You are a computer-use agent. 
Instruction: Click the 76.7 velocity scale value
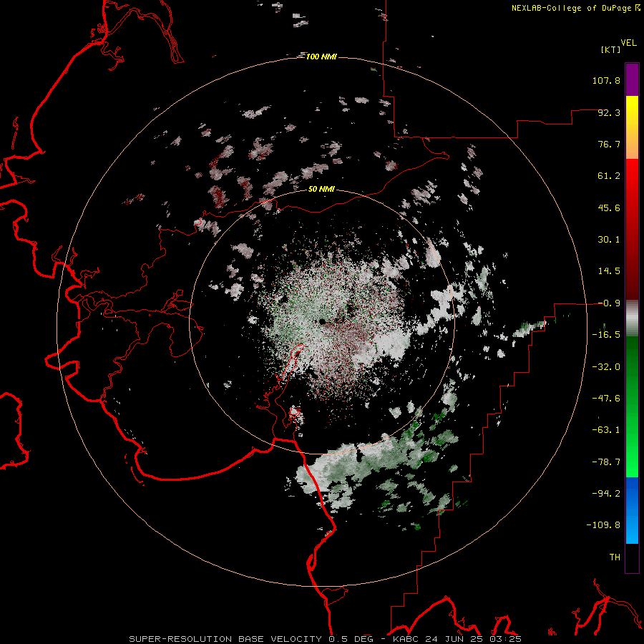609,144
